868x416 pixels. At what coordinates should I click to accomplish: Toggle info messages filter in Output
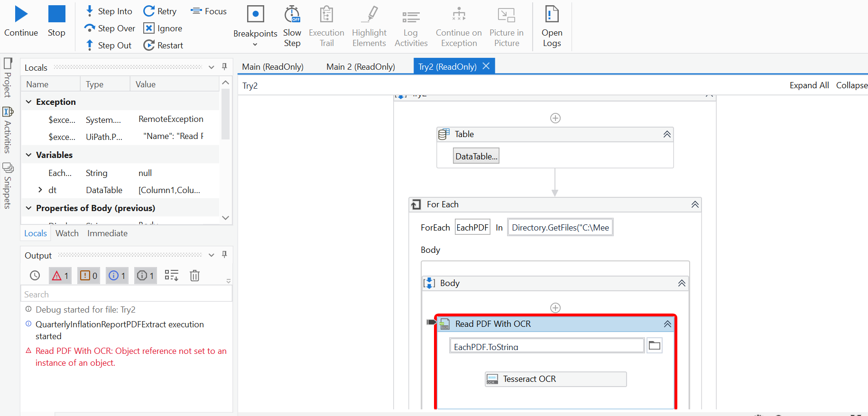coord(117,275)
